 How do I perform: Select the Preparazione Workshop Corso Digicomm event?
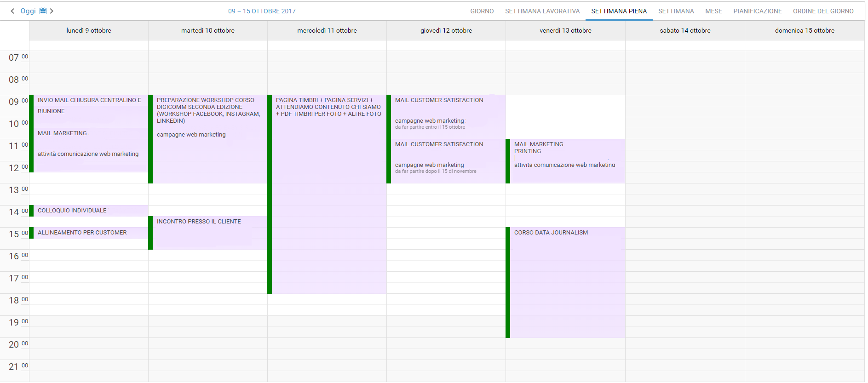(208, 110)
